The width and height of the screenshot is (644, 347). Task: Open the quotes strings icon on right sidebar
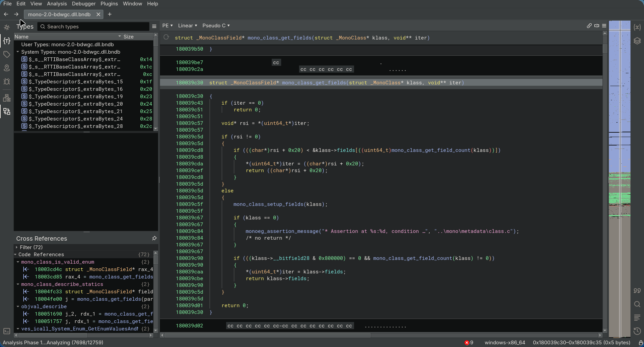click(637, 291)
